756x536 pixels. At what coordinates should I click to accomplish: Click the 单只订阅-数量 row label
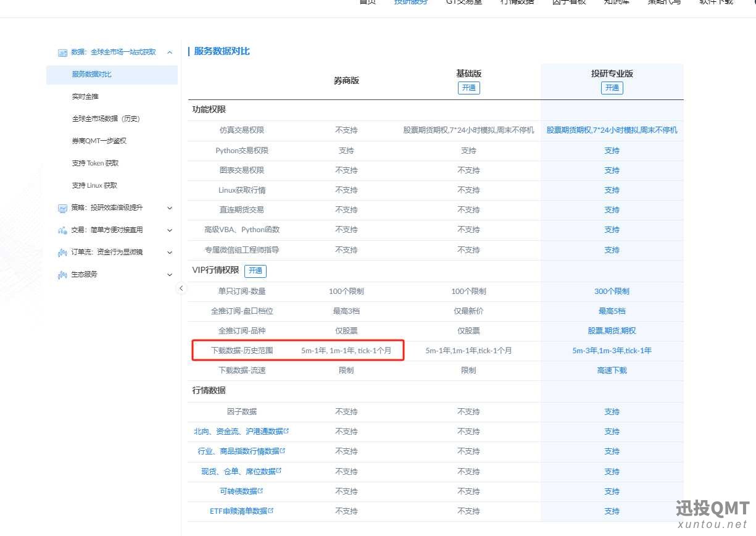point(242,291)
